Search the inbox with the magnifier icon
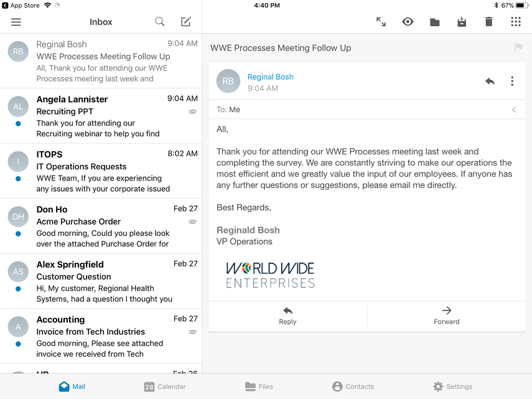Viewport: 532px width, 399px height. click(160, 22)
